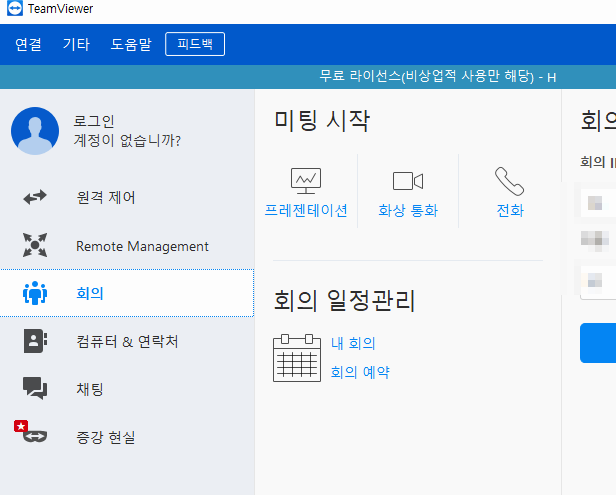Click the video camera icon
The height and width of the screenshot is (495, 616).
(x=408, y=181)
